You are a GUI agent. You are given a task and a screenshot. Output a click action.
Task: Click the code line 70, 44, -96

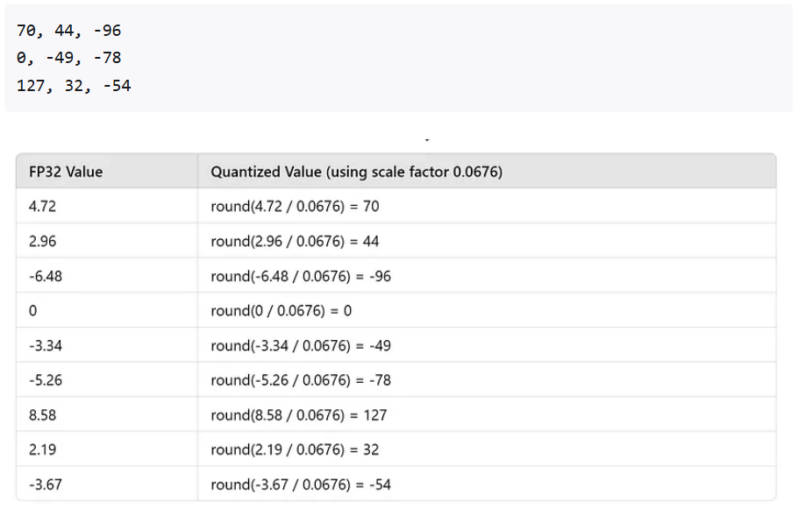[69, 31]
